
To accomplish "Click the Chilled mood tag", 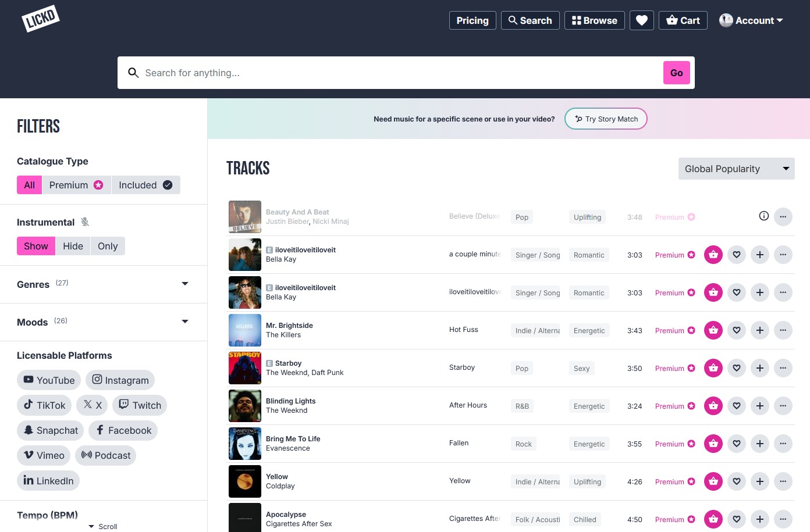I will tap(585, 520).
